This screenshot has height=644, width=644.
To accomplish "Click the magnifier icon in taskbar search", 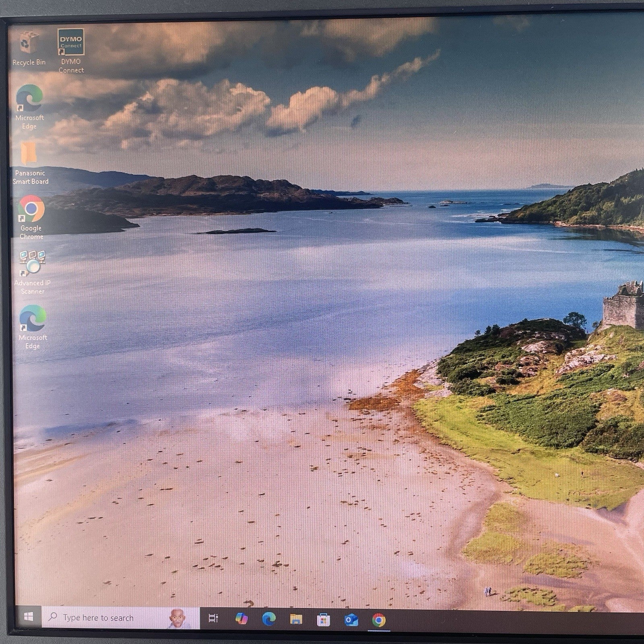I will point(53,617).
